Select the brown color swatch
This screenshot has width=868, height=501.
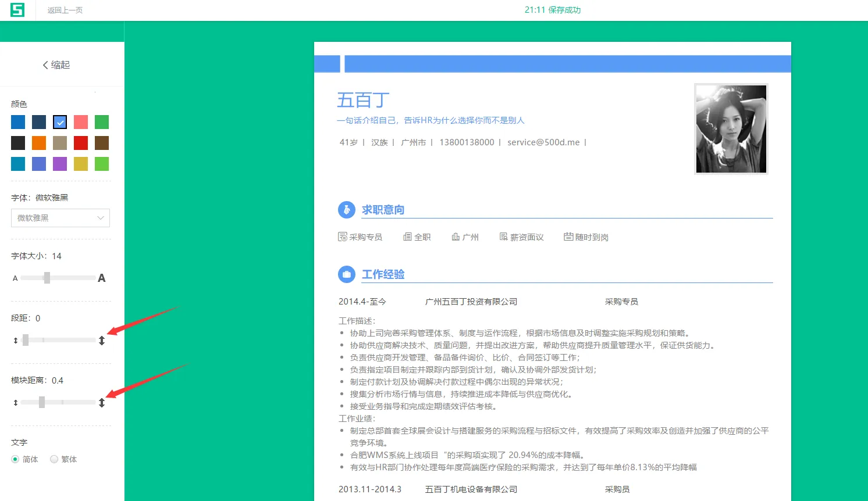102,143
